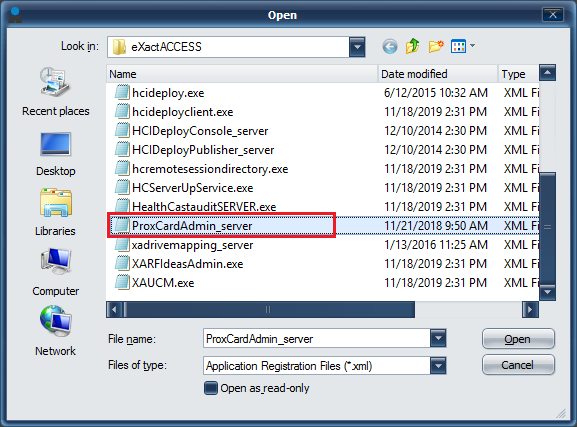
Task: Click date 6/12/2015 10:32 AM
Action: click(436, 92)
